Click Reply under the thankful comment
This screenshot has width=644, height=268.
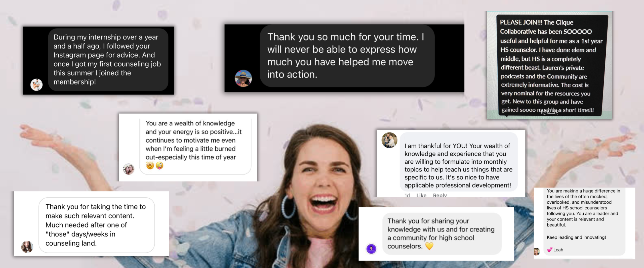click(x=440, y=195)
